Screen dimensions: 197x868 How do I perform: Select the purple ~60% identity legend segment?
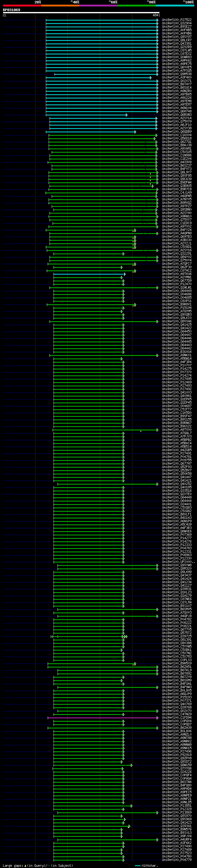(98, 6)
